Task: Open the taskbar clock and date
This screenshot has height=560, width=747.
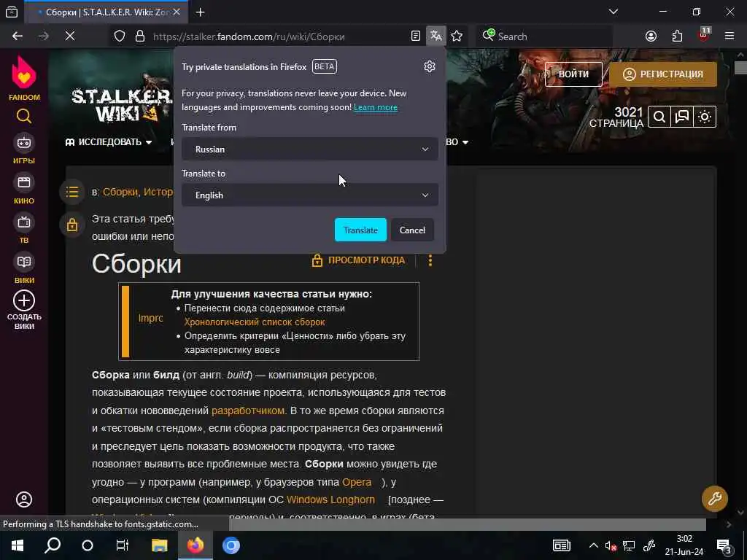Action: (684, 545)
